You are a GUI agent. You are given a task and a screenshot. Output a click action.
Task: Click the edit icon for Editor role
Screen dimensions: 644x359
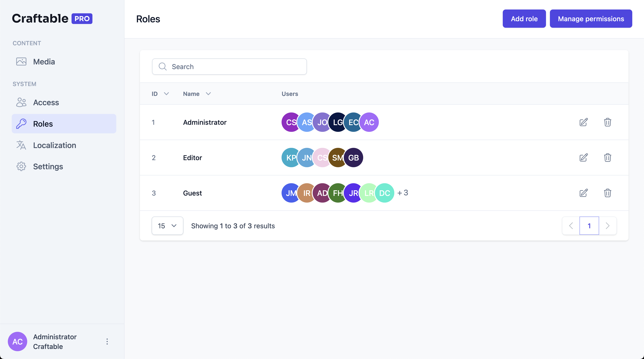pos(583,158)
